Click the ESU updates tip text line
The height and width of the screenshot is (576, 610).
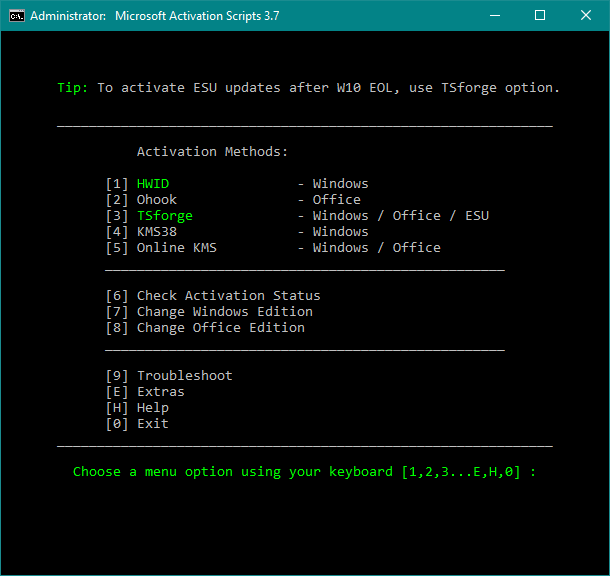point(308,88)
